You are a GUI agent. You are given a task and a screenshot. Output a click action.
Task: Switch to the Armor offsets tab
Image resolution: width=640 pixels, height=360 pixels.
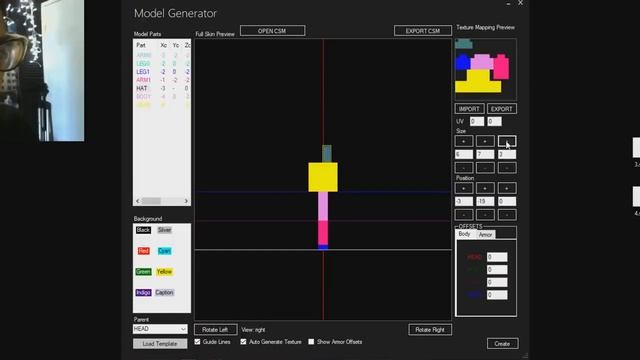click(x=485, y=235)
